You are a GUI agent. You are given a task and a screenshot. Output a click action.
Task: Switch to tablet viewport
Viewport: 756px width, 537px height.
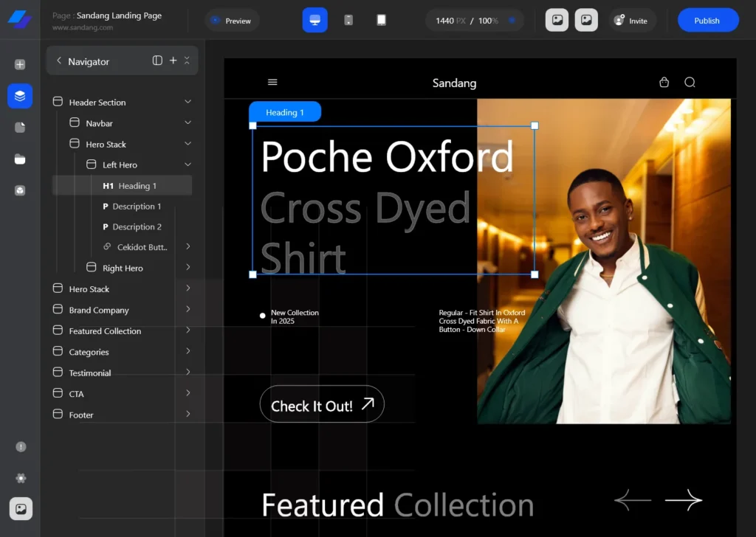(x=381, y=21)
